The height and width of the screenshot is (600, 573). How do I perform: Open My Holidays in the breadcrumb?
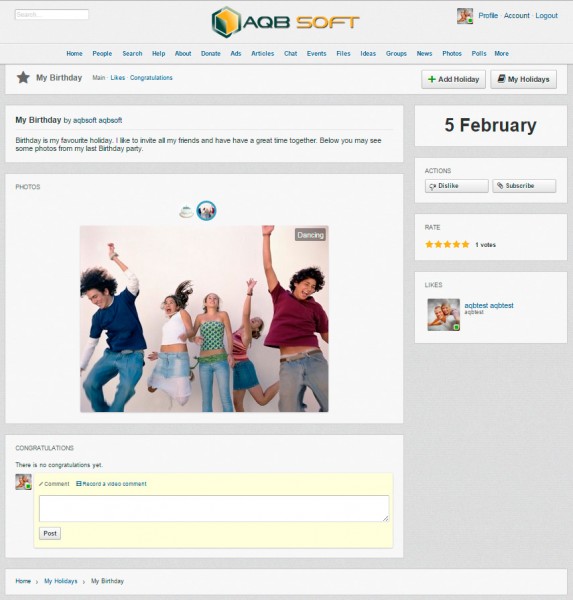(x=60, y=581)
